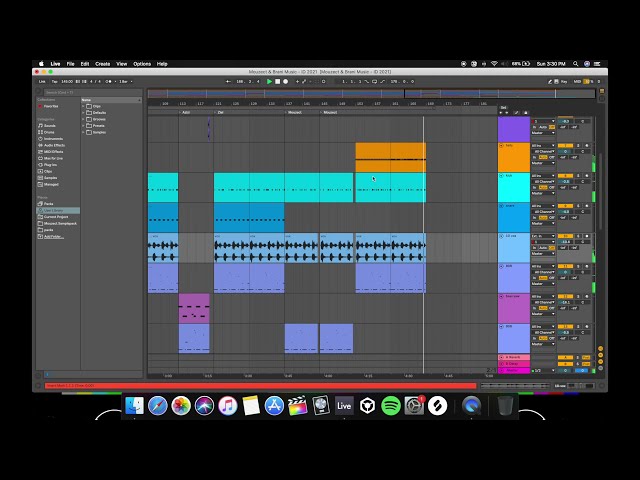Solo the magenta track above last track
This screenshot has height=480, width=640.
tap(578, 297)
